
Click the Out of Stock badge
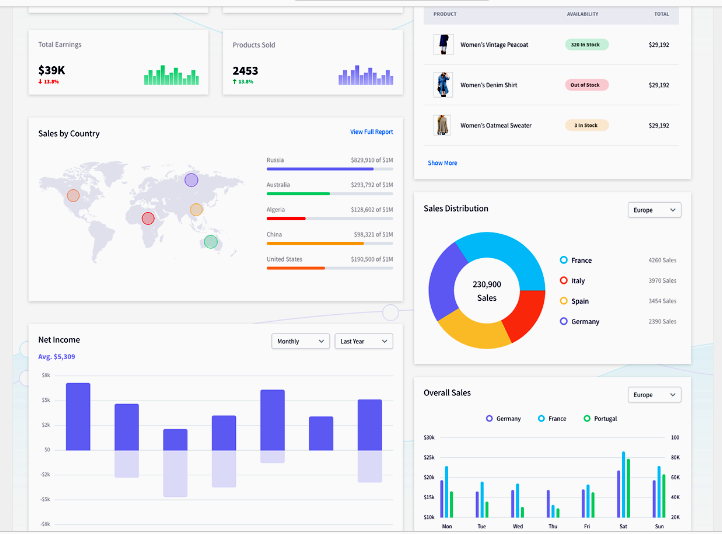pos(587,85)
